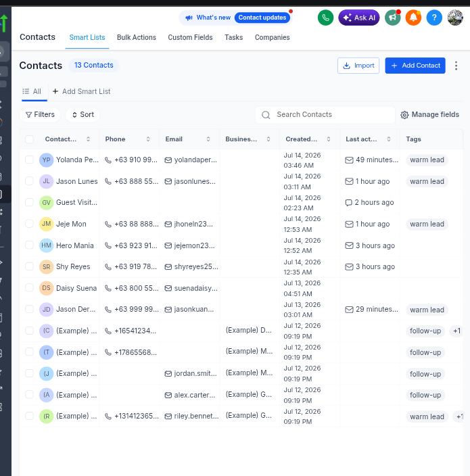Click the Manage fields gear icon

pyautogui.click(x=404, y=115)
